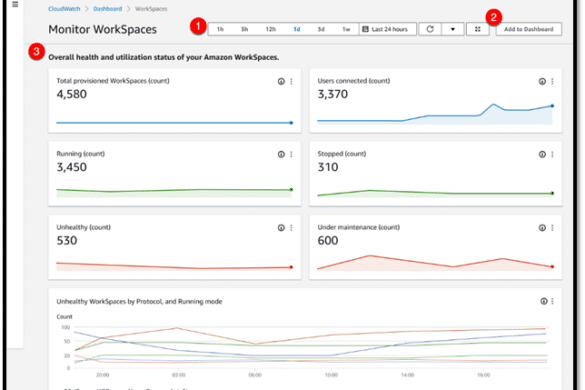Viewport: 585px width, 390px height.
Task: Click Add to Dashboard button
Action: pos(529,29)
